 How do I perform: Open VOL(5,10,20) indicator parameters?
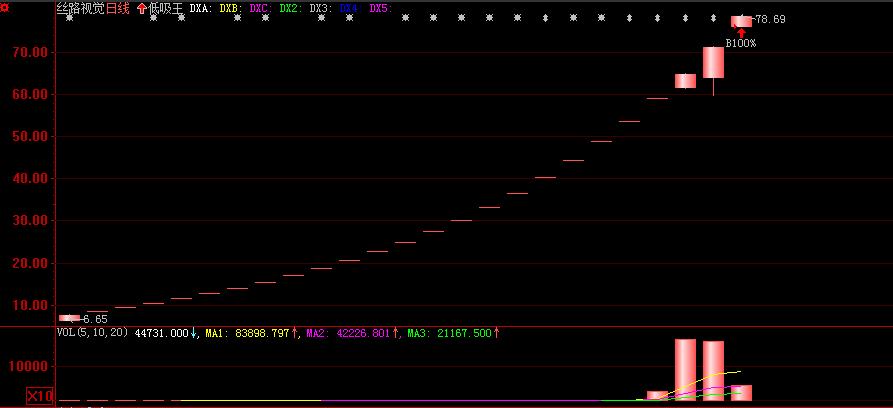click(x=92, y=333)
